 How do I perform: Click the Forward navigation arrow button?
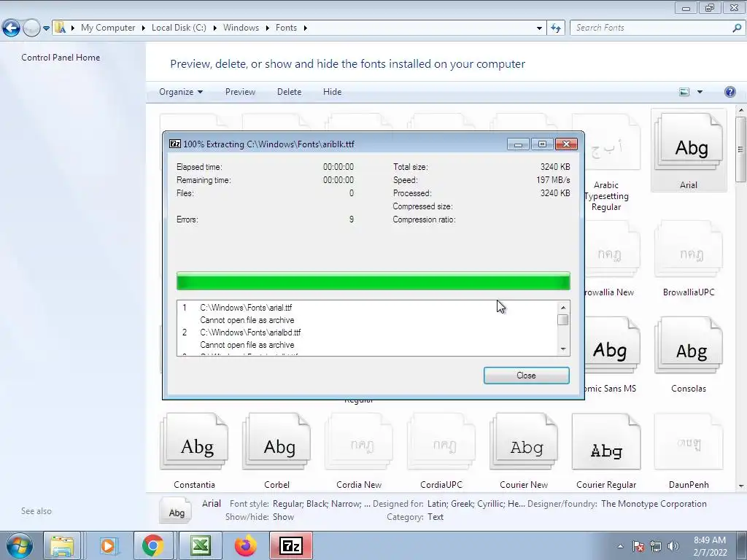(31, 28)
